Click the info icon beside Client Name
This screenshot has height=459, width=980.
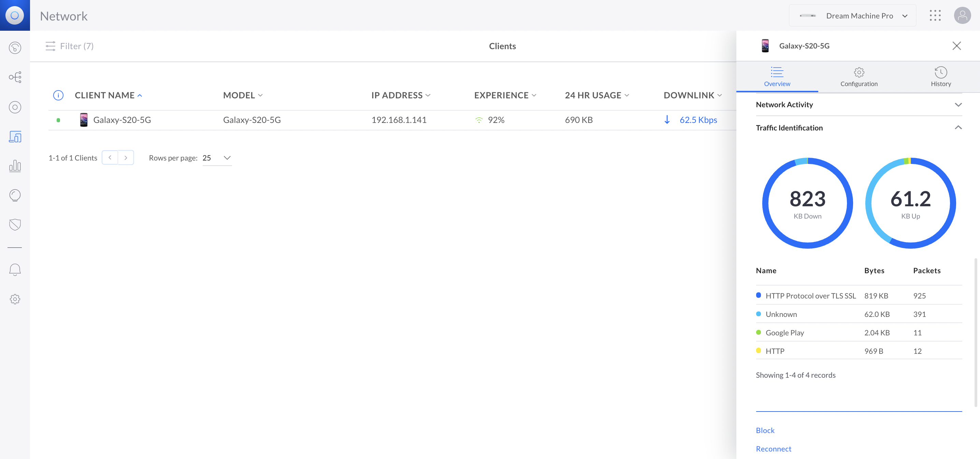[x=58, y=95]
